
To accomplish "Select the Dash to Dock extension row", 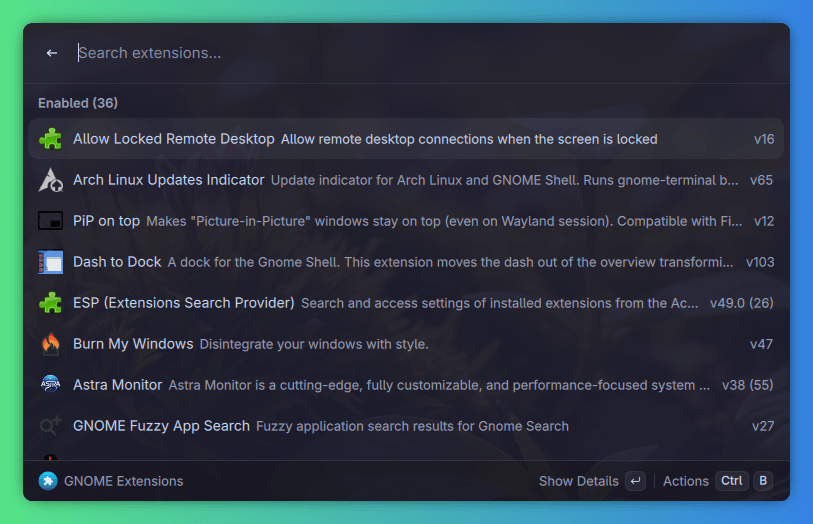I will coord(406,262).
